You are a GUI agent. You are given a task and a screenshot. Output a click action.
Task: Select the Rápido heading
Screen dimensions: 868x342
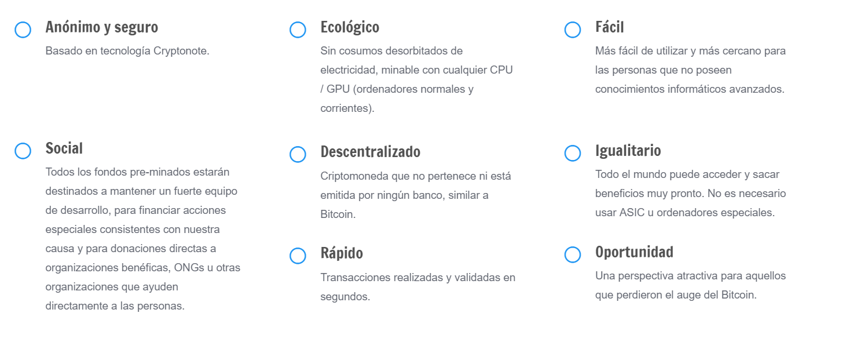[342, 253]
